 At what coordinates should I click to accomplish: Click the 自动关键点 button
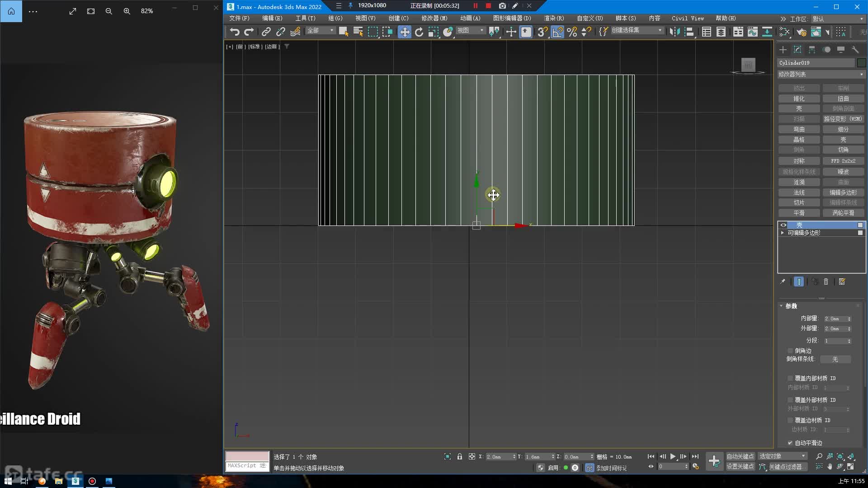(x=740, y=456)
